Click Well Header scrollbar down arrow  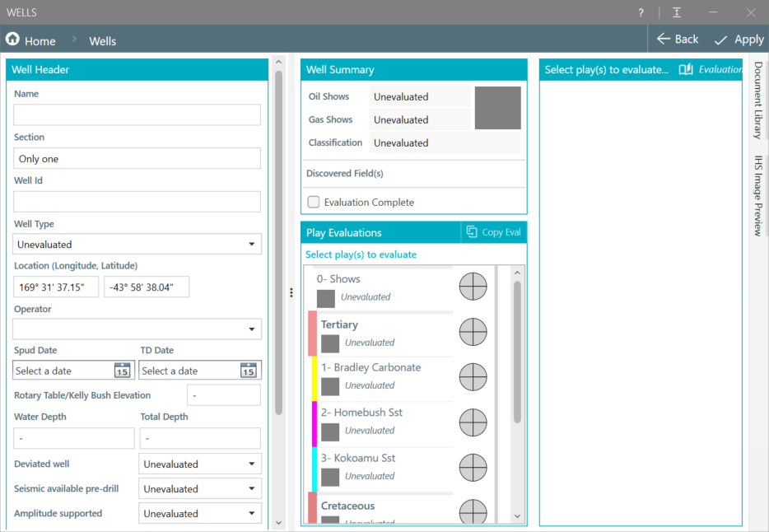click(x=278, y=523)
